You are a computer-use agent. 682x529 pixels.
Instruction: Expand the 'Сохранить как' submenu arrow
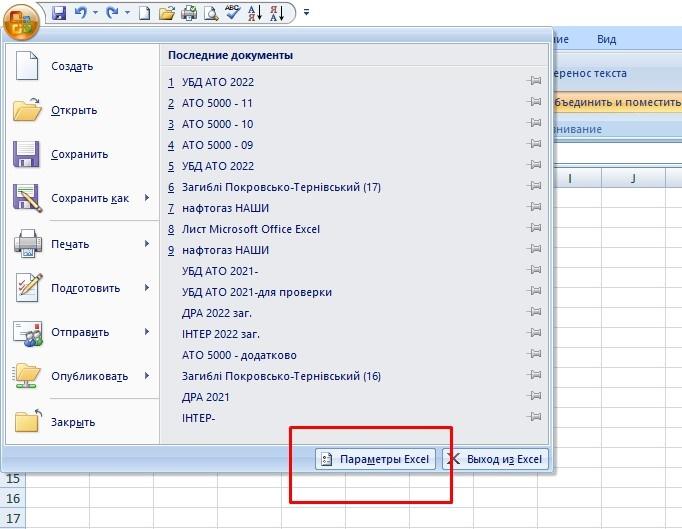click(x=146, y=198)
